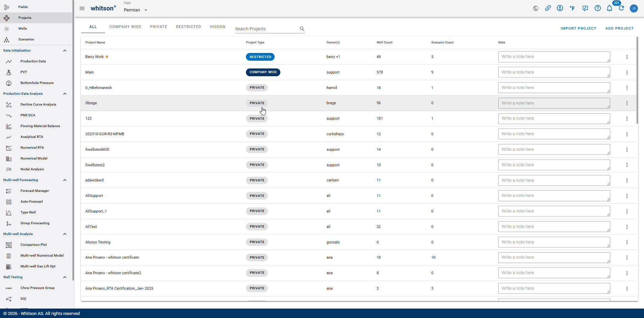644x318 pixels.
Task: Open more options for Main project row
Action: [627, 73]
